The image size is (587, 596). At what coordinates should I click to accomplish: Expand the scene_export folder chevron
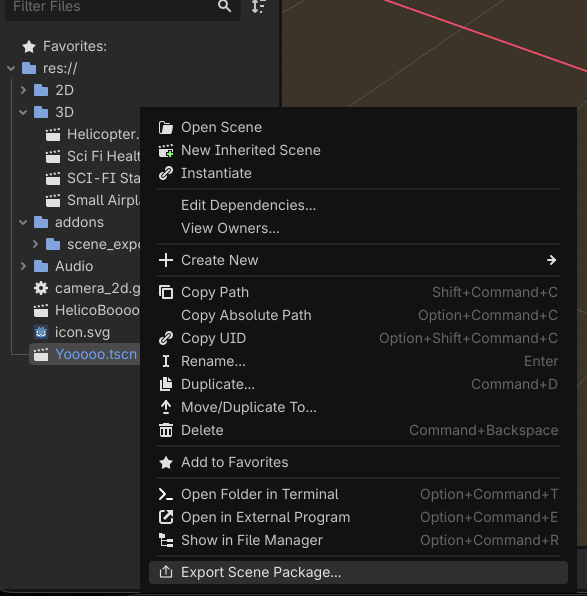pos(35,244)
